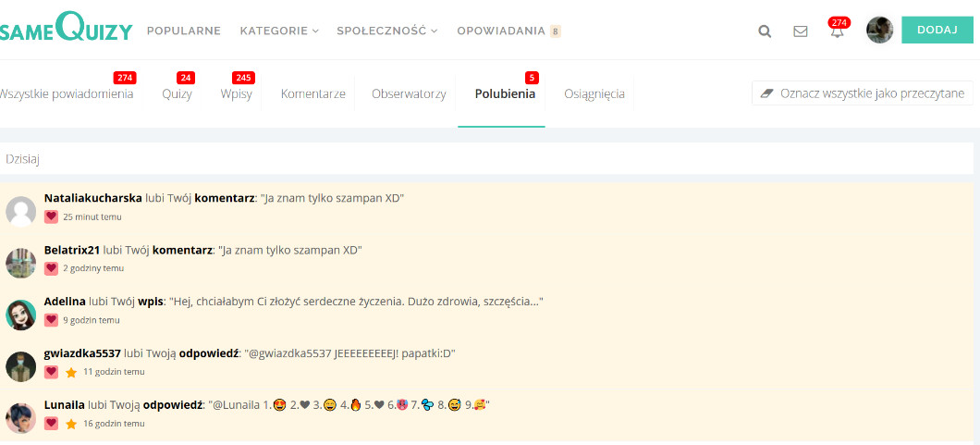The image size is (980, 445).
Task: Click the heart icon under Nataliakucharska's notification
Action: click(52, 216)
